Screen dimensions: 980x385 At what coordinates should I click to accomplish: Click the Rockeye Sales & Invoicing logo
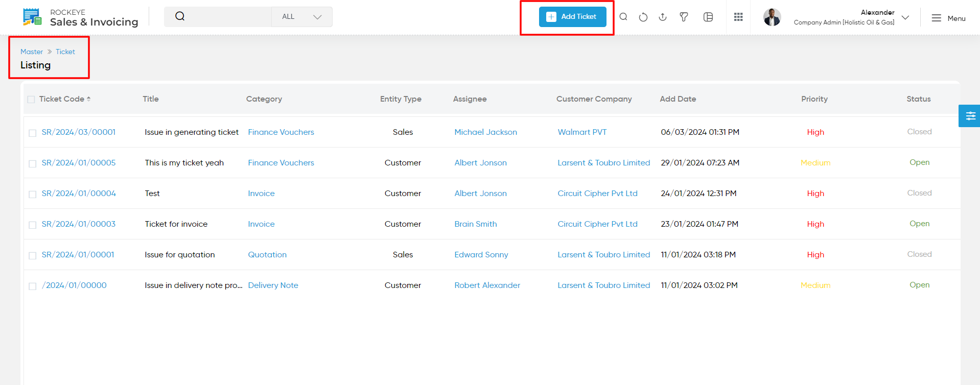click(x=81, y=17)
